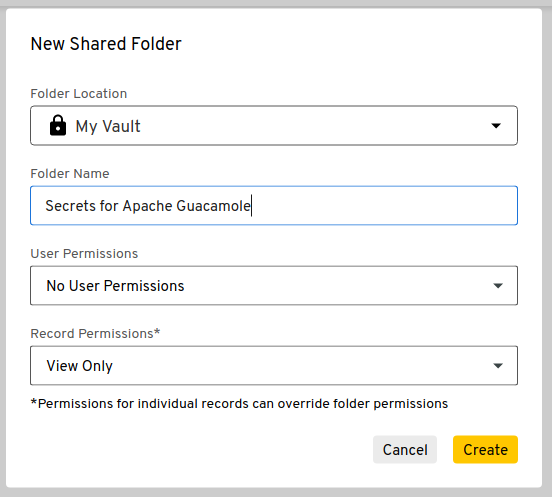Open the Record Permissions dropdown

pyautogui.click(x=274, y=365)
